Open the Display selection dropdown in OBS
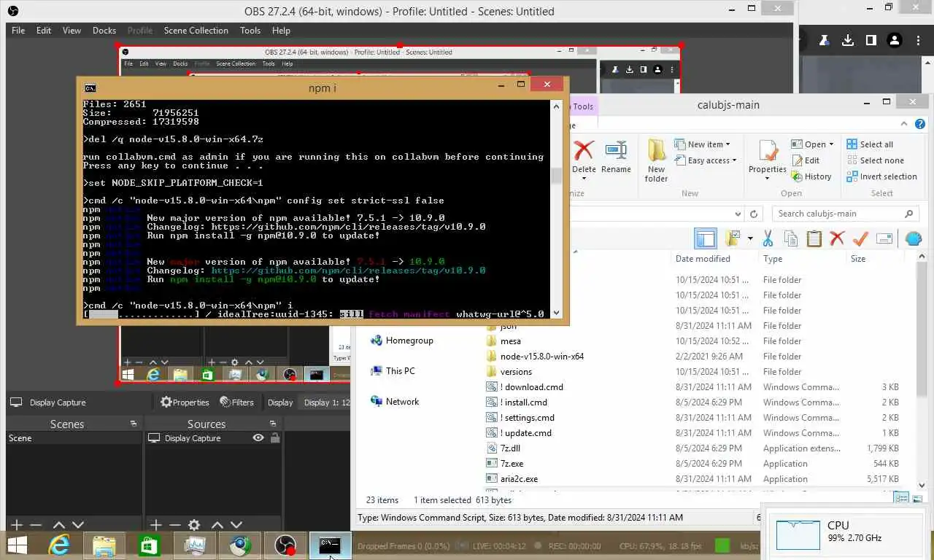 tap(326, 402)
